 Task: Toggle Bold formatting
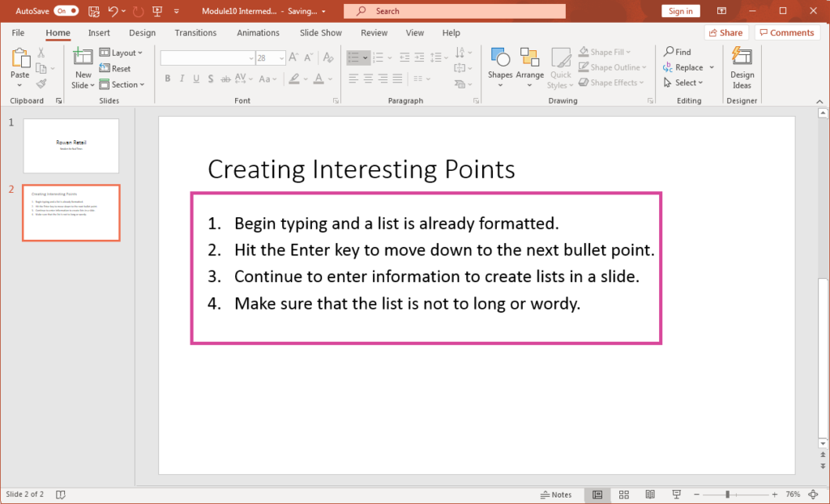(167, 79)
